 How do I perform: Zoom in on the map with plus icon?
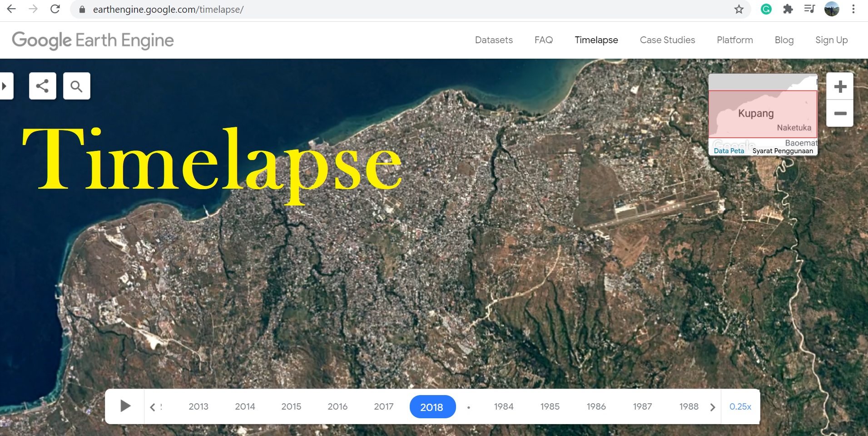(x=840, y=86)
